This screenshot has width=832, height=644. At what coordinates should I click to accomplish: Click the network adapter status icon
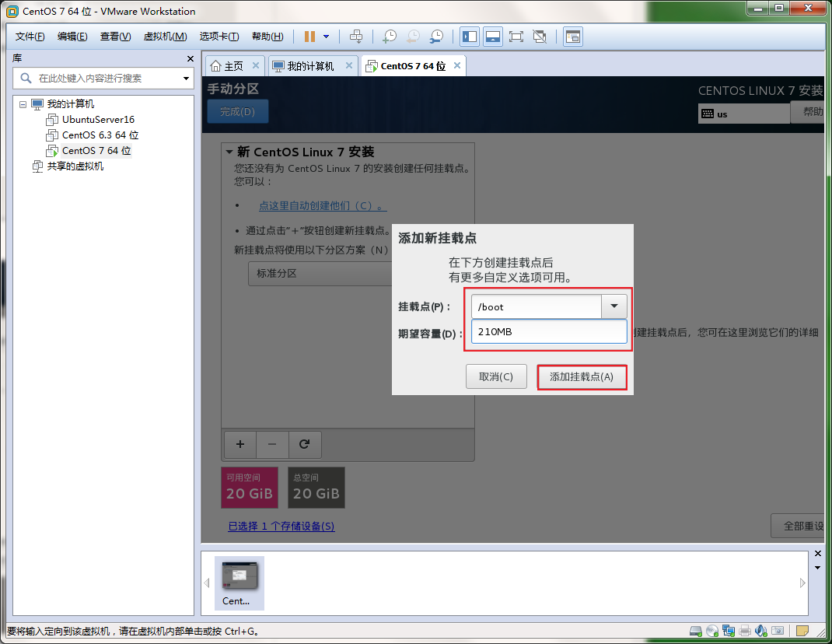pyautogui.click(x=729, y=631)
